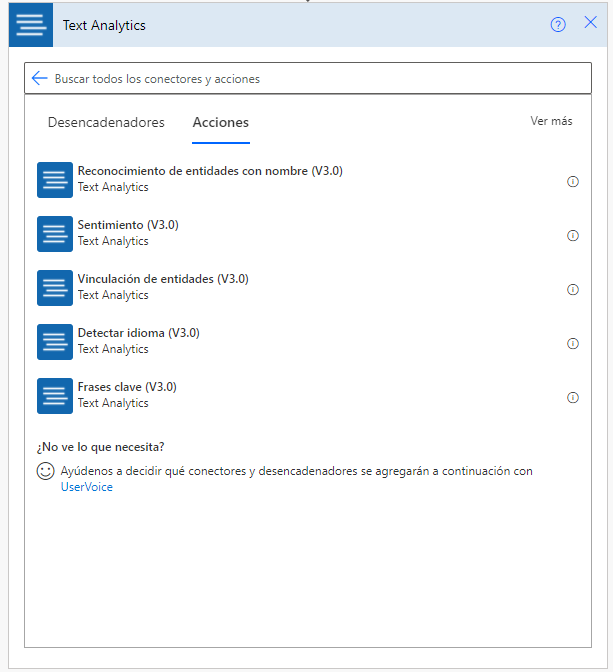This screenshot has width=613, height=672.
Task: Select the Acciones tab
Action: [221, 123]
